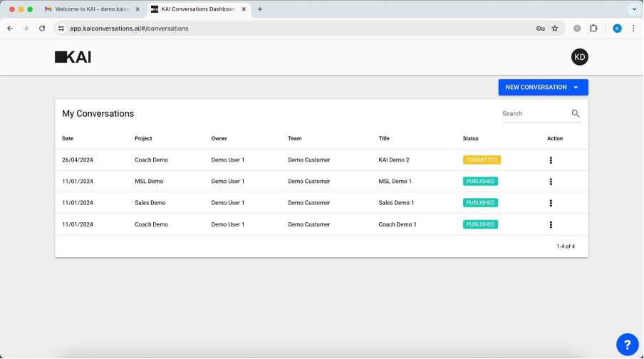Close the Welcome to KAI Gmail tab
Image resolution: width=644 pixels, height=359 pixels.
(137, 9)
